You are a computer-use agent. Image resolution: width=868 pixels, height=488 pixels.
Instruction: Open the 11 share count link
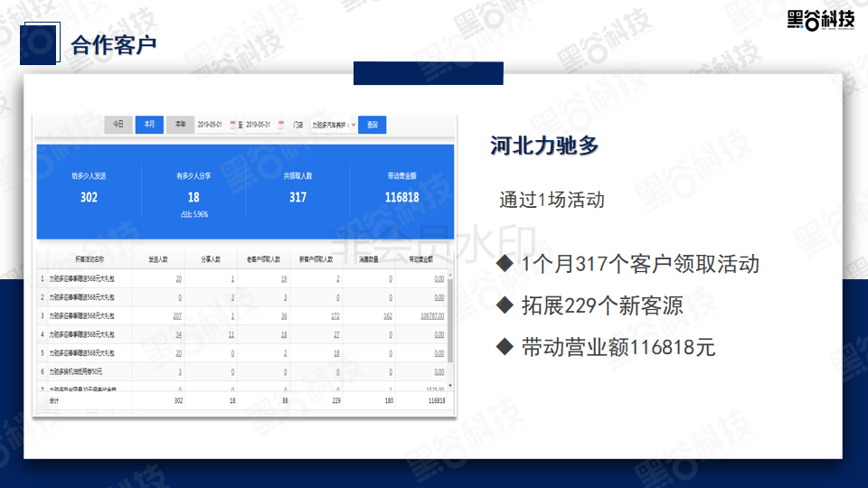tap(231, 334)
